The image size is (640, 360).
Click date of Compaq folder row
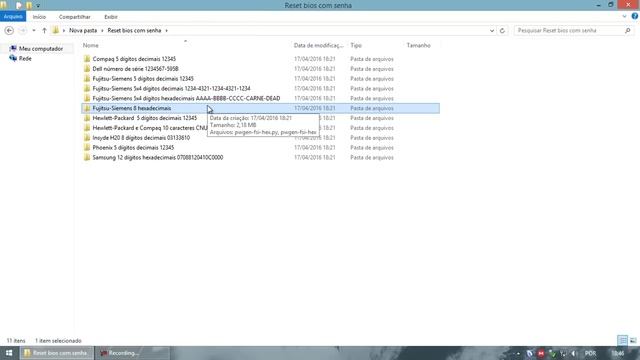click(x=315, y=59)
